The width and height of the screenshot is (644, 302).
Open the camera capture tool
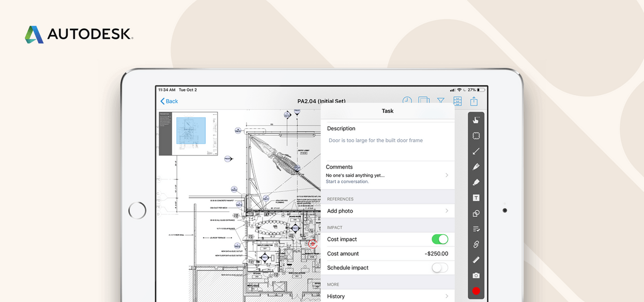[476, 275]
